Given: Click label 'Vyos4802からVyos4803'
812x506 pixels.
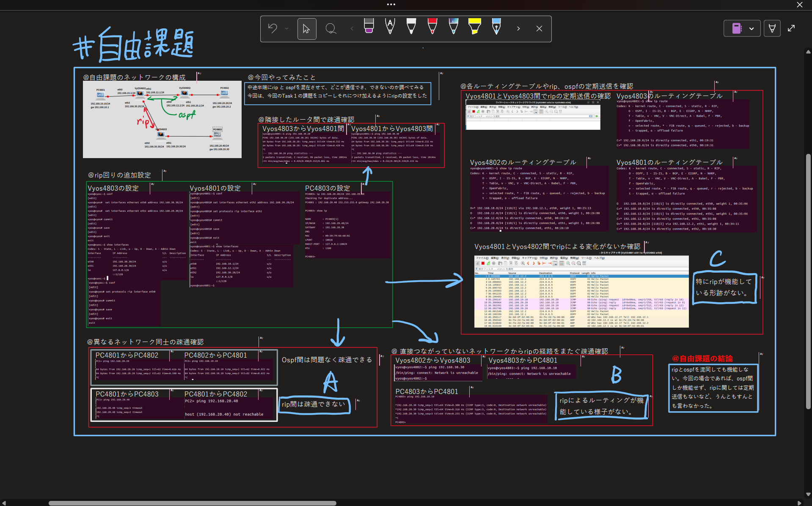Looking at the screenshot, I should tap(433, 360).
